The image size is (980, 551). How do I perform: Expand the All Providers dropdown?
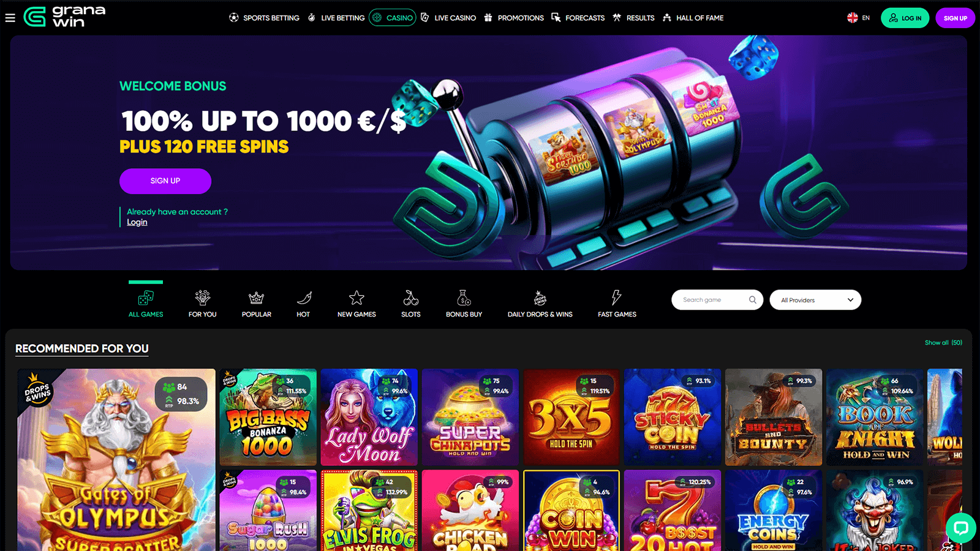click(x=815, y=300)
